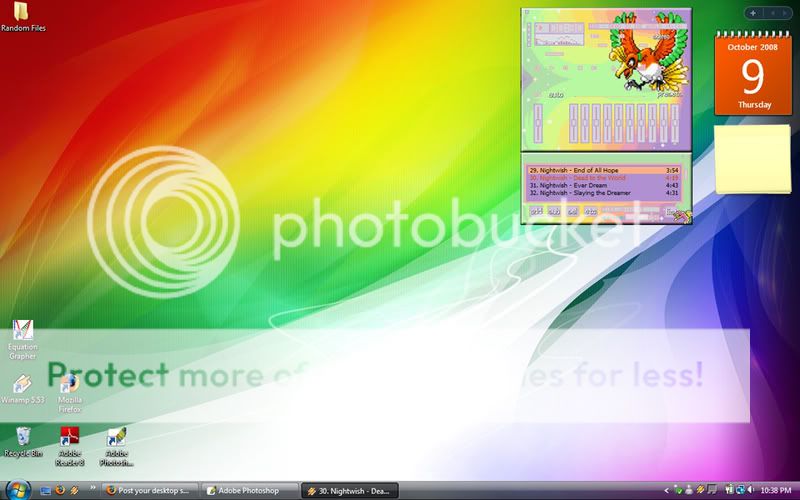Viewport: 800px width, 500px height.
Task: Click the last equalizer band slider
Action: [675, 123]
